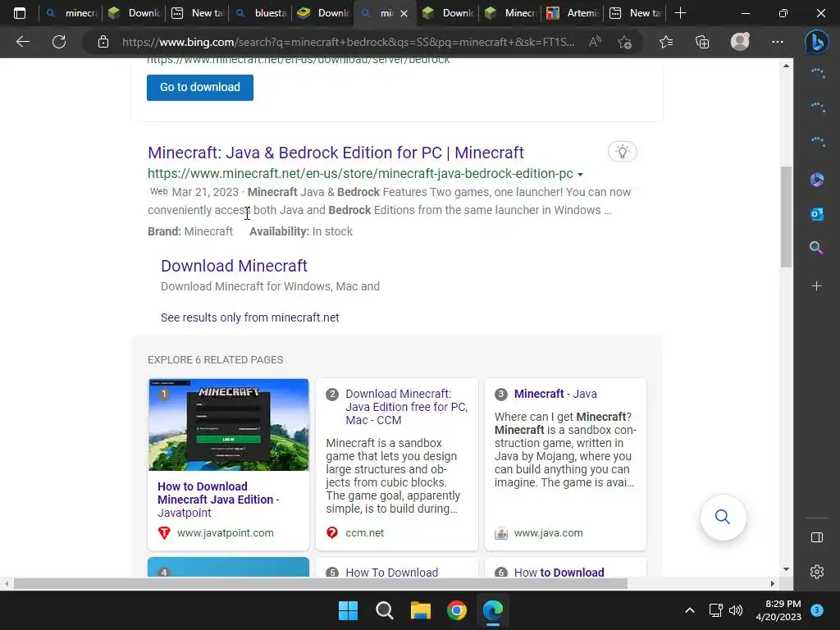840x630 pixels.
Task: Click the scroll down arrow
Action: point(786,569)
